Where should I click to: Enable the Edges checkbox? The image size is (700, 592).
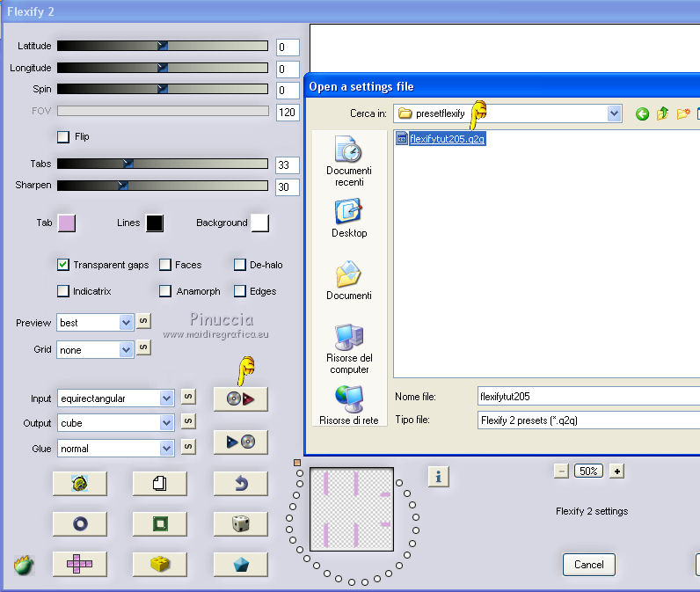(x=240, y=291)
